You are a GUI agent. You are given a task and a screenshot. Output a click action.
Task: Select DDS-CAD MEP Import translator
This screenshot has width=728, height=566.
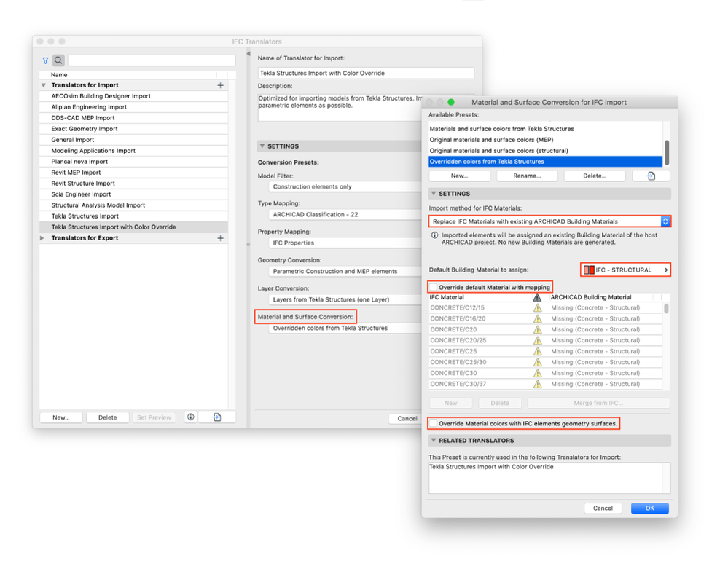click(x=133, y=118)
